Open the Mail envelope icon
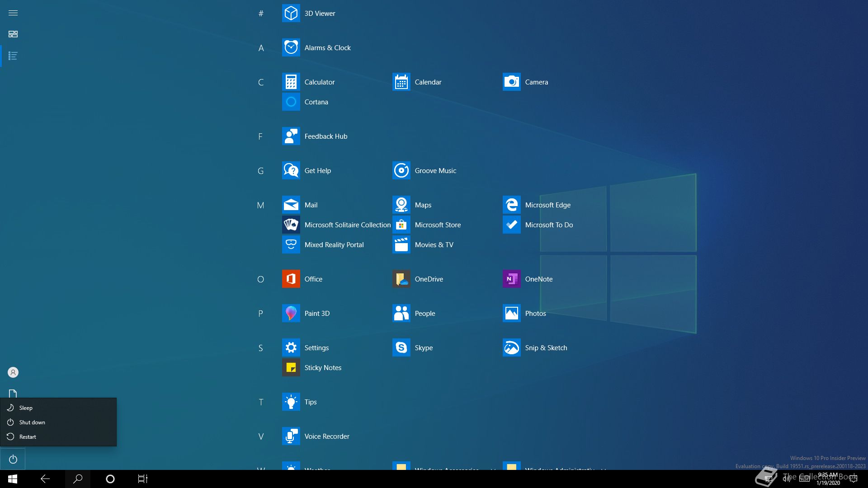Viewport: 868px width, 488px height. (291, 205)
